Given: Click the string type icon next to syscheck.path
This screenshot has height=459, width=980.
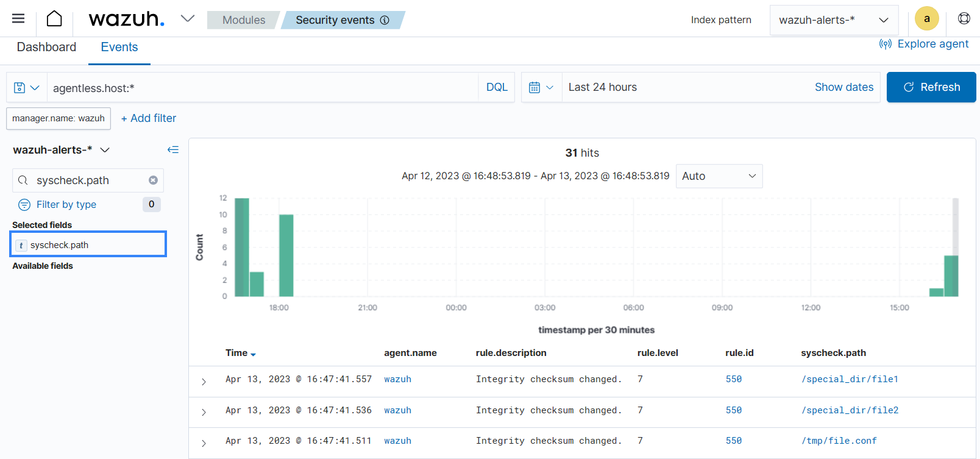Looking at the screenshot, I should [21, 245].
